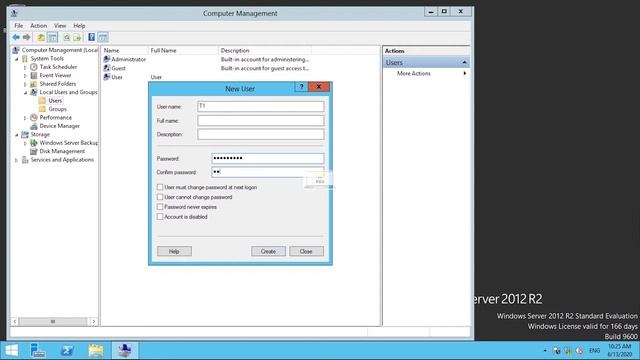This screenshot has height=360, width=640.
Task: Click the Password input field
Action: click(268, 158)
